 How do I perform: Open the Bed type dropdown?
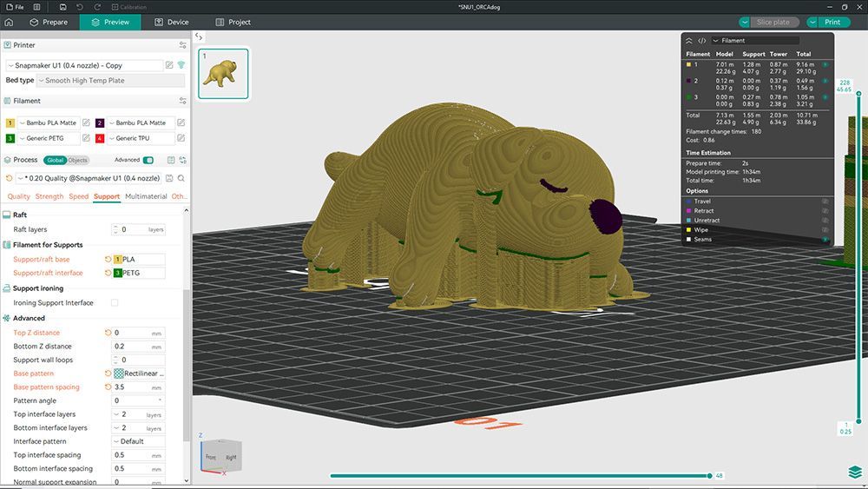[111, 80]
